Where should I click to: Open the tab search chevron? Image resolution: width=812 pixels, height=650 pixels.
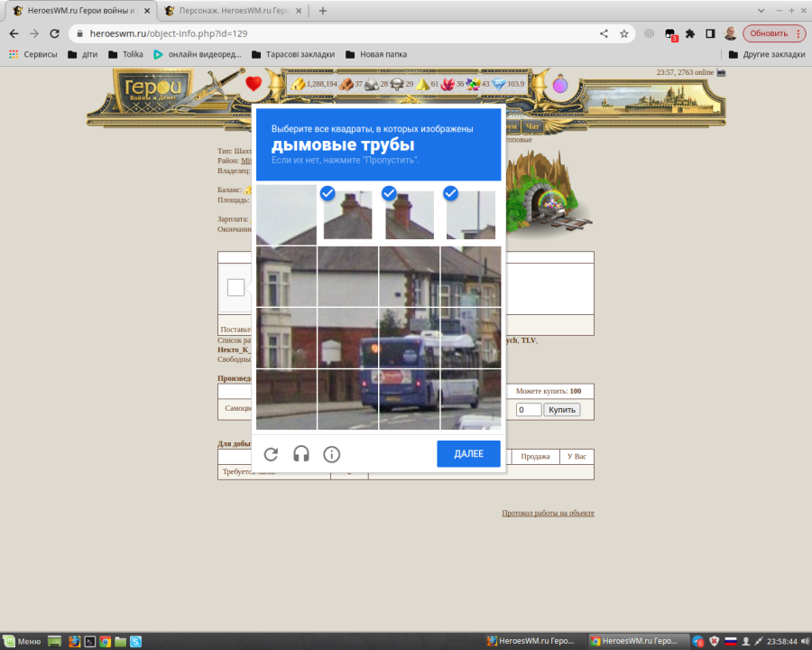tap(761, 11)
